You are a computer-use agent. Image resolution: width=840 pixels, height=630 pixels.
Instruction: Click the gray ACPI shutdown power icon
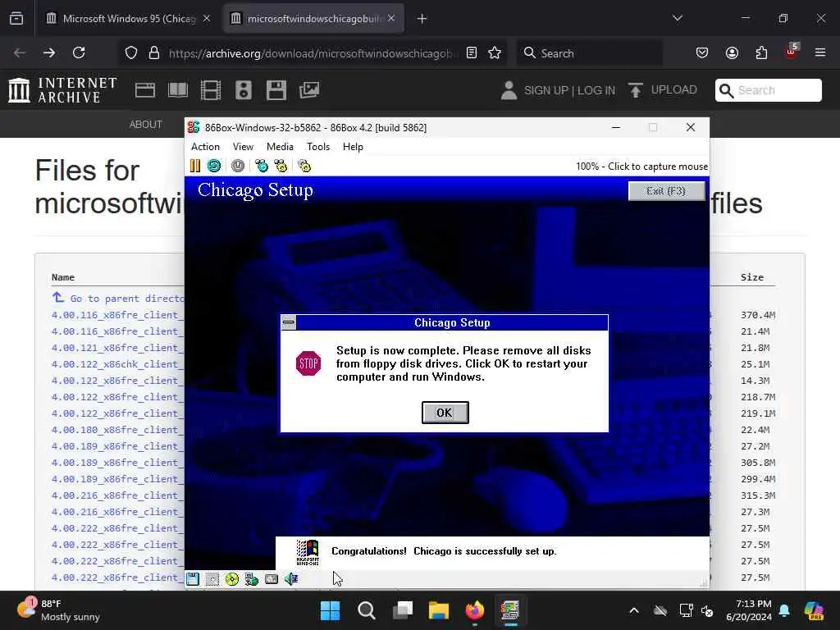238,166
